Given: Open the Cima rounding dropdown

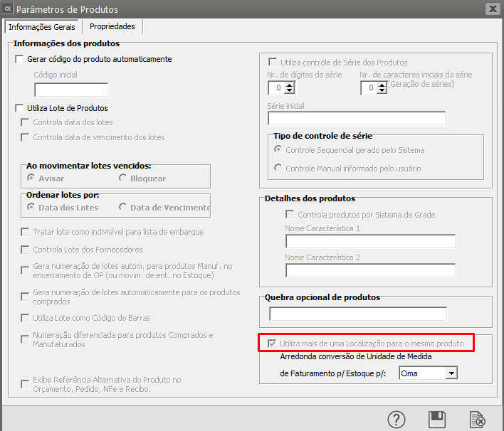Looking at the screenshot, I should [450, 373].
